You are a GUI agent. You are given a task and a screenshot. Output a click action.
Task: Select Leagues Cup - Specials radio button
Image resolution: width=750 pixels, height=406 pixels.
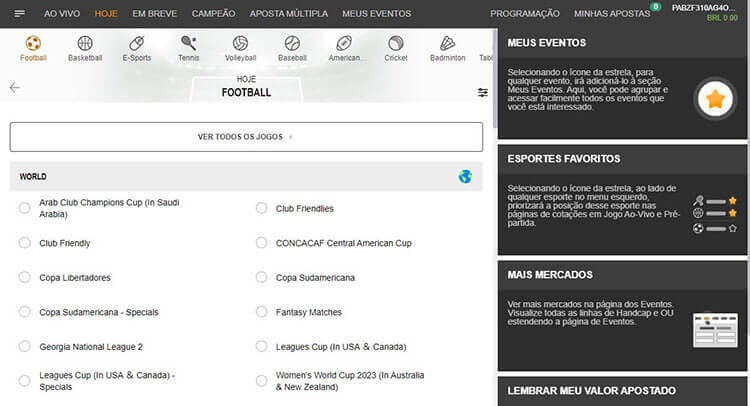pos(24,381)
